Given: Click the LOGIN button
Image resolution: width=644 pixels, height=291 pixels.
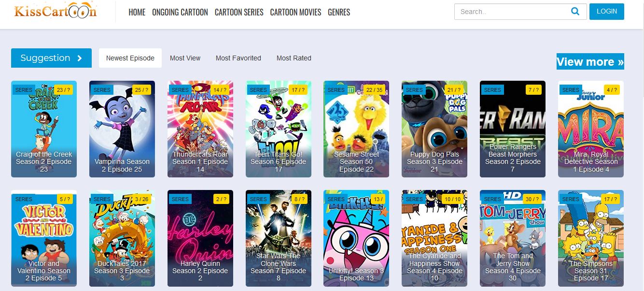Looking at the screenshot, I should [x=607, y=12].
